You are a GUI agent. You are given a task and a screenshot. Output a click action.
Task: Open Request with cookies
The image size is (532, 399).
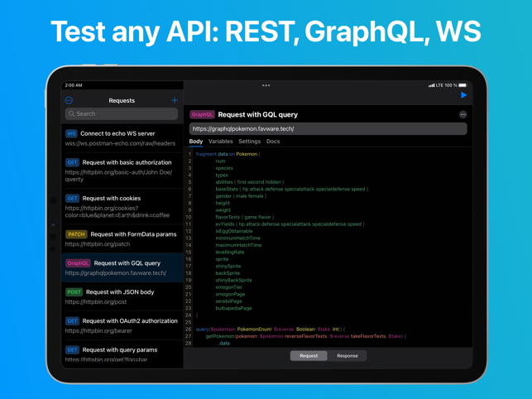click(x=122, y=206)
